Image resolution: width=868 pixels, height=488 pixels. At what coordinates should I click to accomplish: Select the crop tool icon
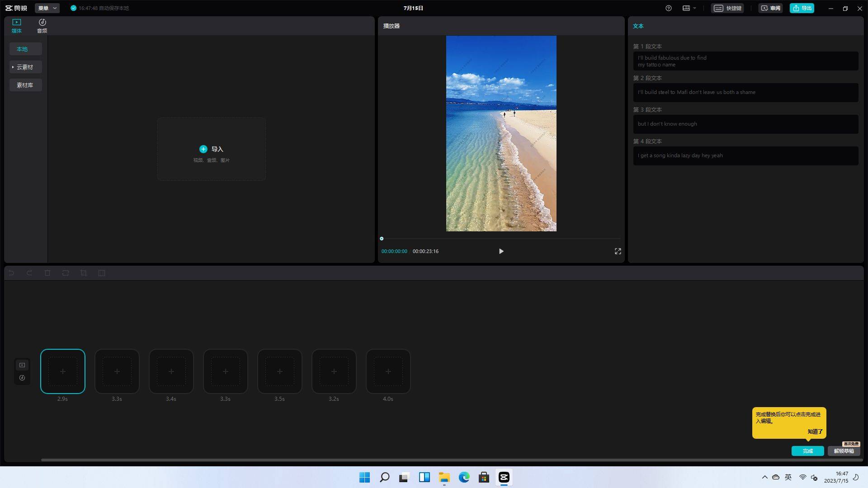(x=84, y=273)
